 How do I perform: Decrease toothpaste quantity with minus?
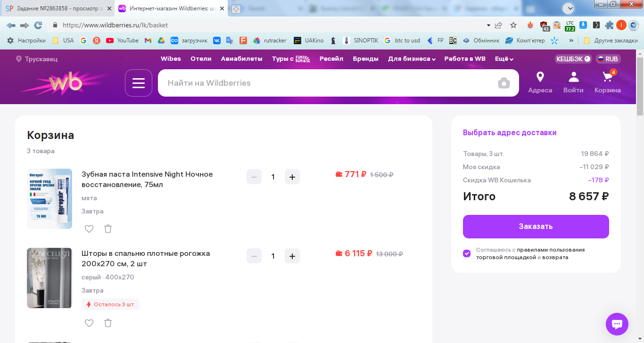pos(254,177)
